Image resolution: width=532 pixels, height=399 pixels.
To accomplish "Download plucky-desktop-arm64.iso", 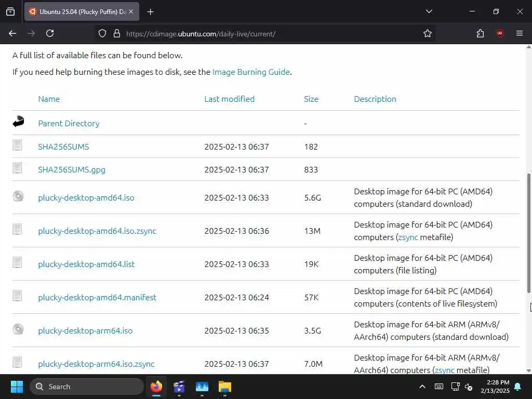I will point(85,331).
